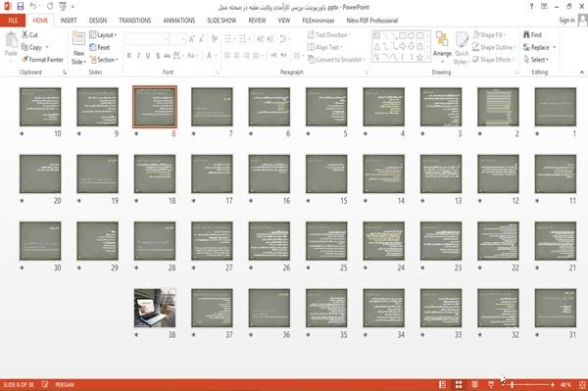This screenshot has width=588, height=391.
Task: Click the Reset slide button
Action: (100, 47)
